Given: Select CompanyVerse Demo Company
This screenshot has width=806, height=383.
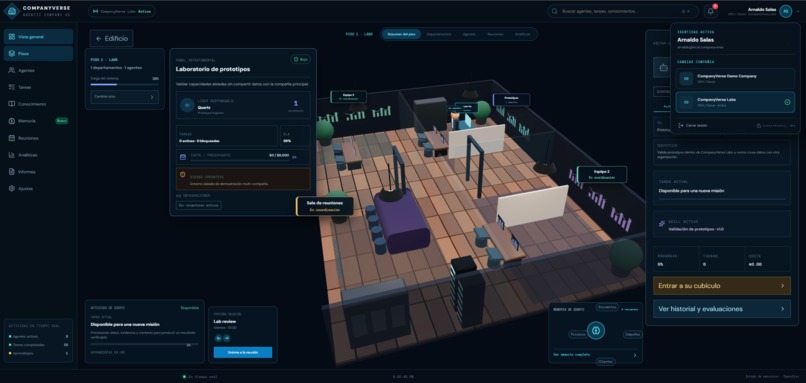Looking at the screenshot, I should tap(735, 78).
